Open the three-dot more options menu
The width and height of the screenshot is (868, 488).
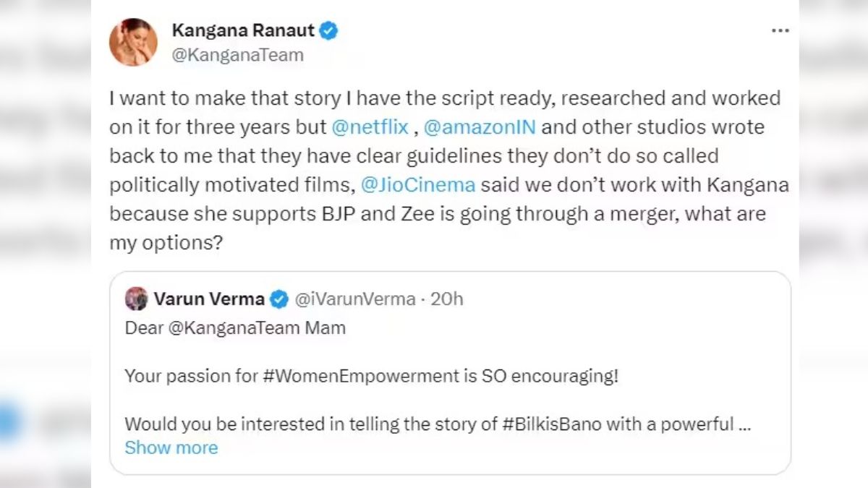coord(780,31)
